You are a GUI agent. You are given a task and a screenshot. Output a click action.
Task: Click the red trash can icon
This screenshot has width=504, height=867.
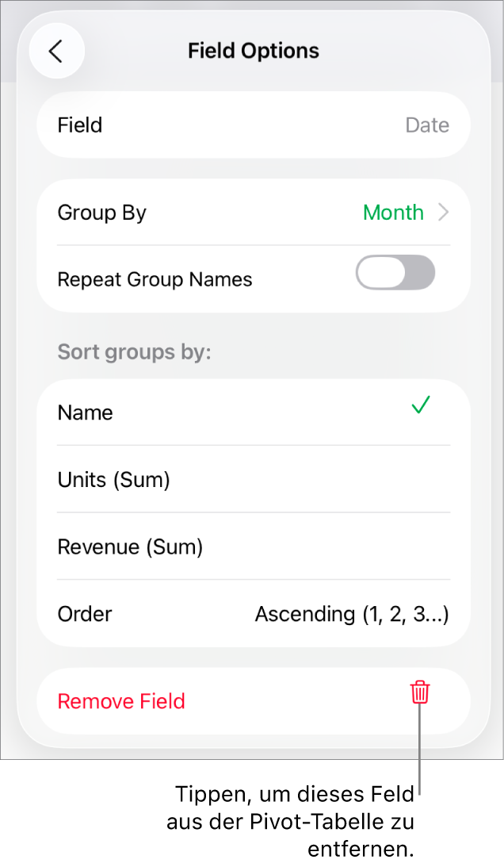[420, 692]
